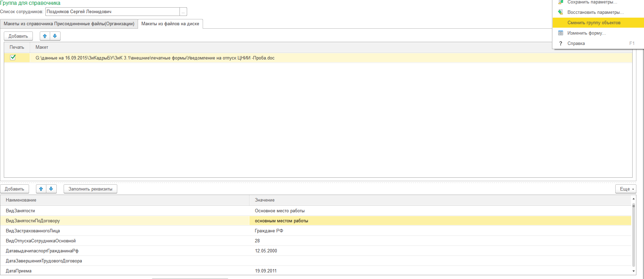Select the ДатавыдачипаспортГражданинаРф row name
644x279 pixels.
(x=42, y=251)
